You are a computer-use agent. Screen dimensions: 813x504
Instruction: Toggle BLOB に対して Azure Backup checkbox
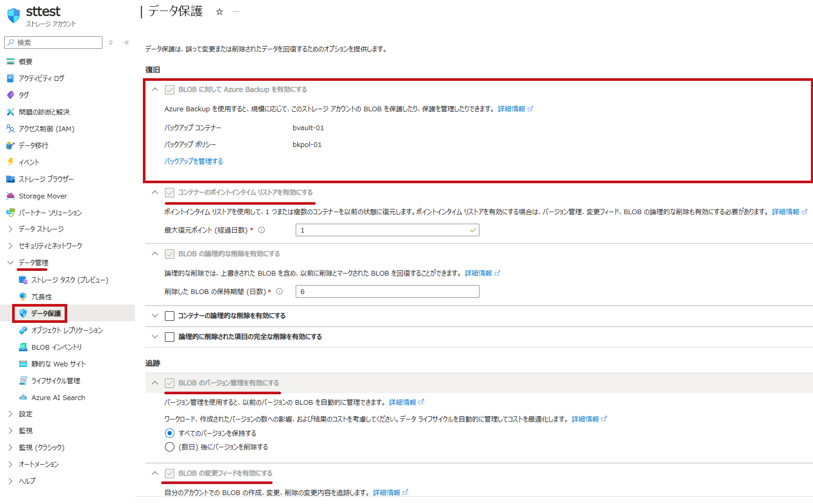[x=170, y=90]
